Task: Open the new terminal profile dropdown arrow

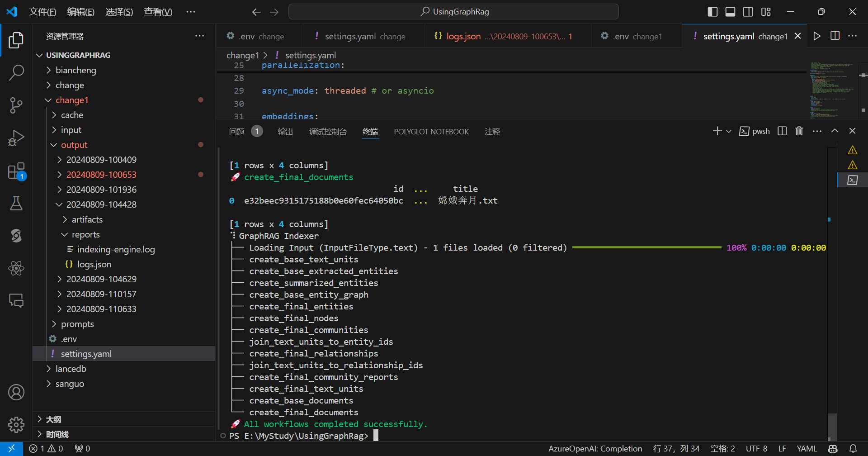Action: 729,131
